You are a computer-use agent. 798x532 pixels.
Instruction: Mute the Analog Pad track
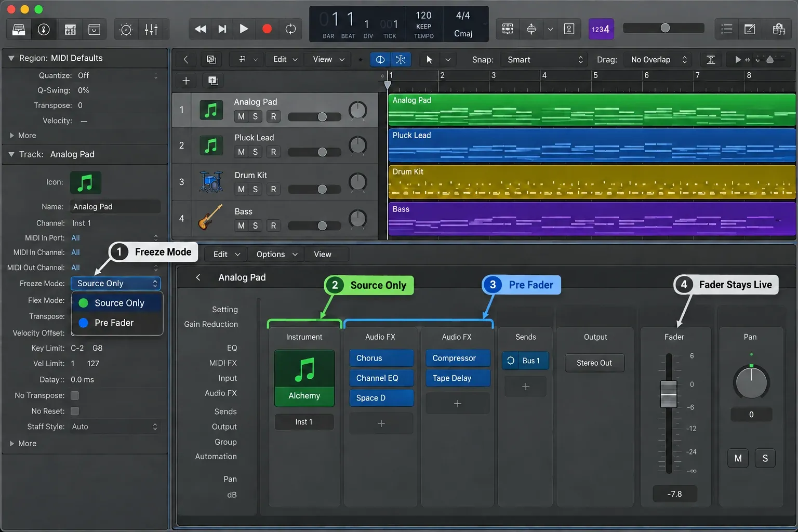[x=241, y=116]
